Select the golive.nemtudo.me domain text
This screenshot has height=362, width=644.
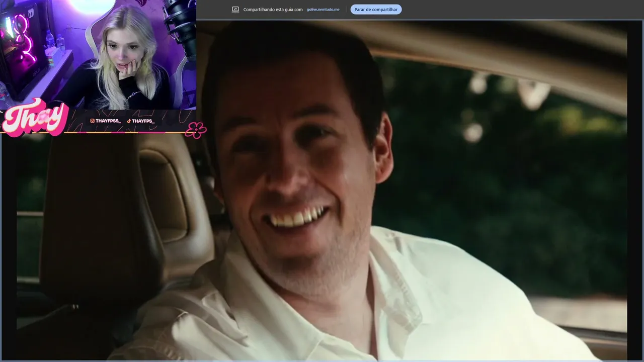323,10
